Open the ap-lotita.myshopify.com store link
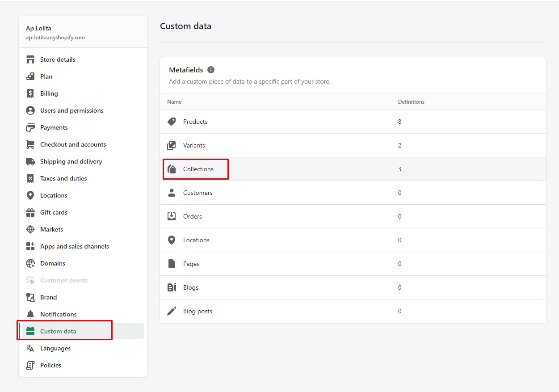 tap(55, 38)
